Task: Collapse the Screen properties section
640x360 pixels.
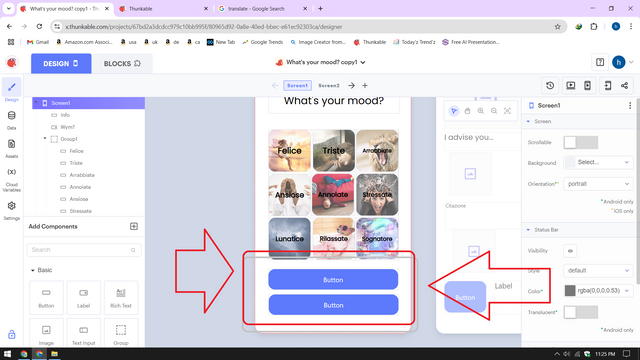Action: coord(528,122)
